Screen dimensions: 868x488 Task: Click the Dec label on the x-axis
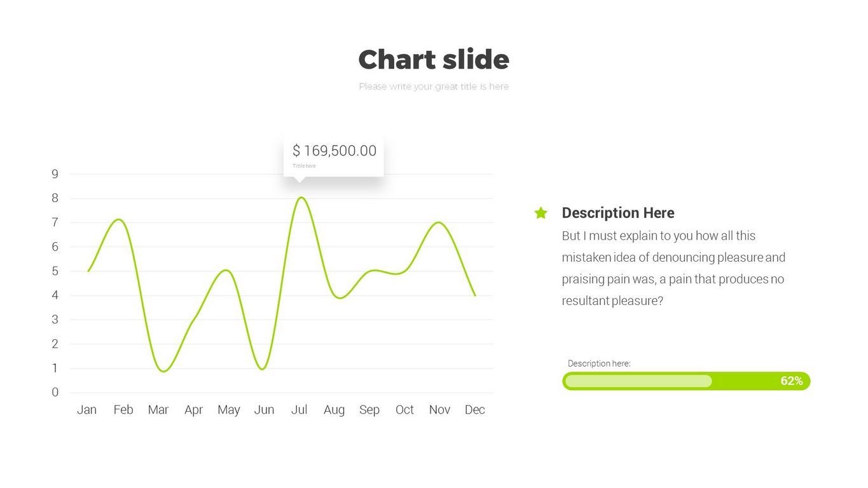click(x=474, y=410)
